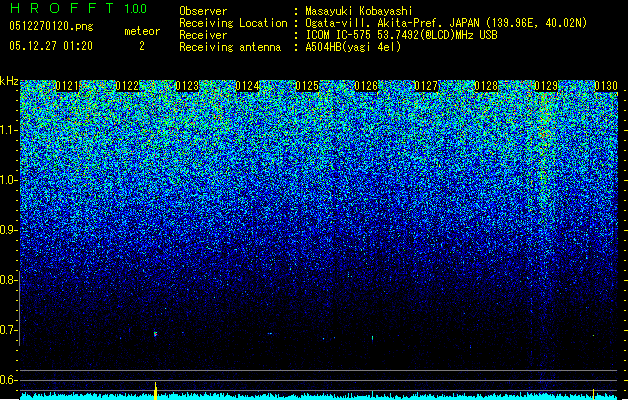629x400 pixels.
Task: Click the 0.9 frequency axis tick
Action: (x=8, y=230)
